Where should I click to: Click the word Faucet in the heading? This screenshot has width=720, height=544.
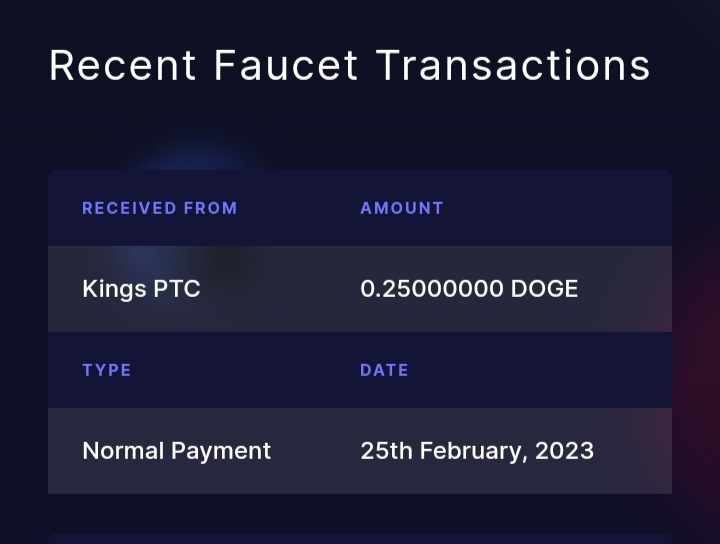click(x=286, y=65)
